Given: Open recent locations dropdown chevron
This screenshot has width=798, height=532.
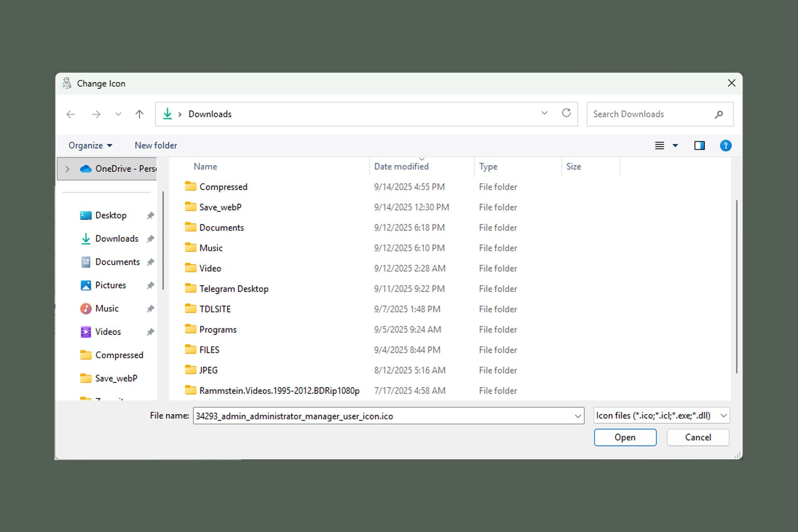Looking at the screenshot, I should click(118, 114).
